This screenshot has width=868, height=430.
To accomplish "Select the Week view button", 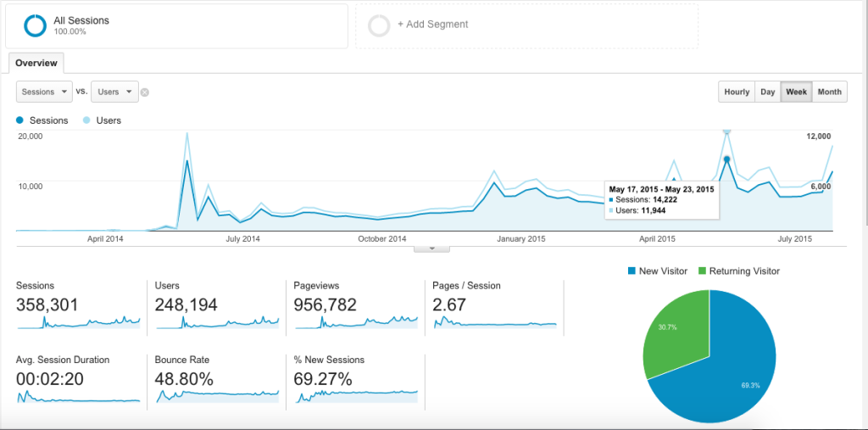I will point(796,92).
